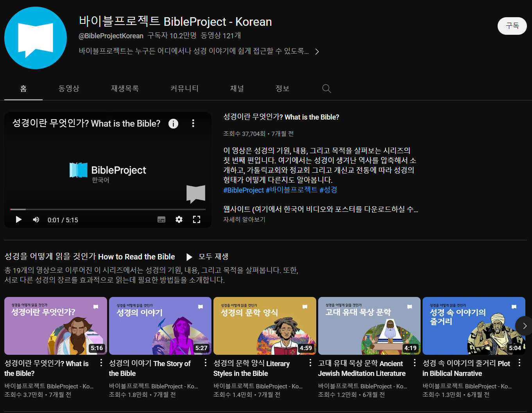Click the '조회수 37,704회 • 7개월 전' text
Viewport: 532px width, 413px height.
[x=258, y=134]
